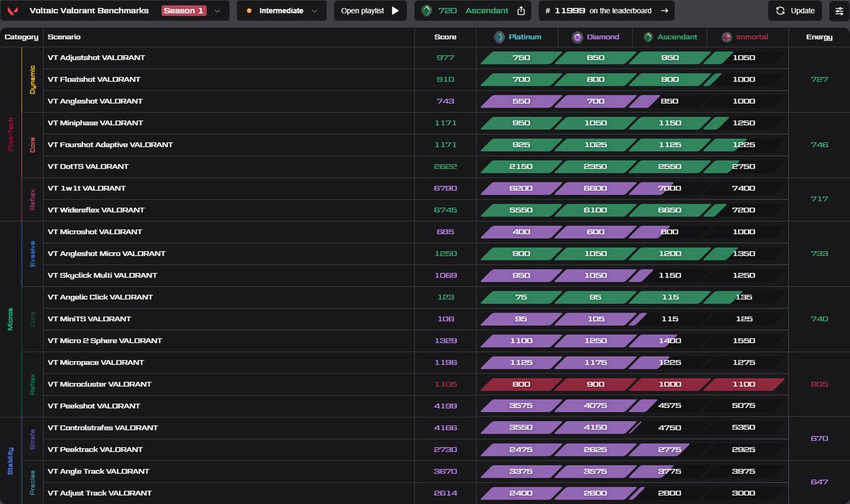Viewport: 850px width, 504px height.
Task: Click the leaderboard arrow icon
Action: pyautogui.click(x=664, y=11)
